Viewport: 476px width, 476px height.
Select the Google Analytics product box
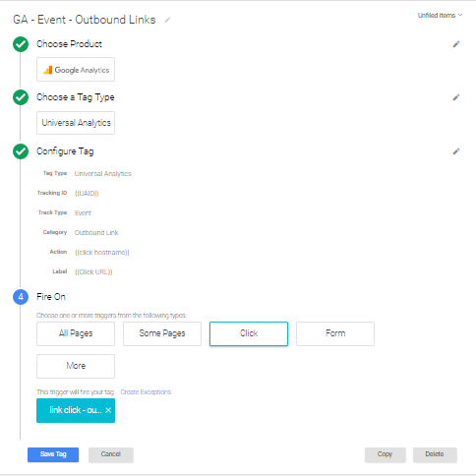[76, 70]
